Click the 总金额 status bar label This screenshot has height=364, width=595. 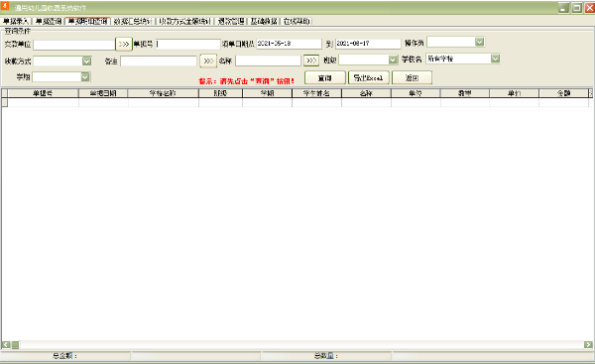click(64, 356)
